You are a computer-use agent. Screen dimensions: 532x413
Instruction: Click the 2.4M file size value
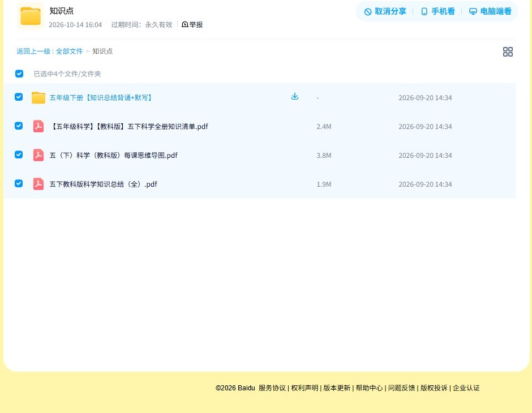point(324,127)
